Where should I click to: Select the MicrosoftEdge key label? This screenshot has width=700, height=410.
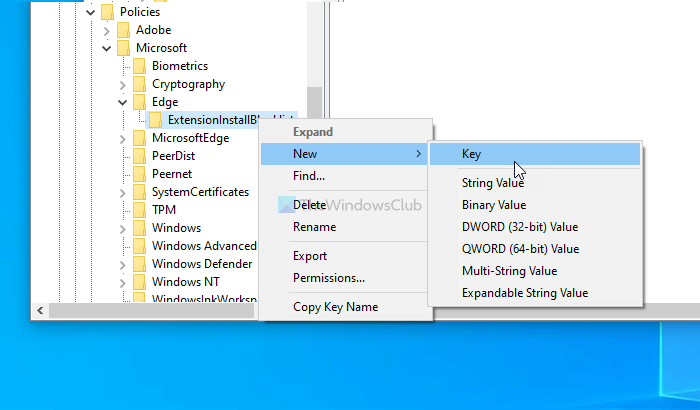click(x=190, y=138)
